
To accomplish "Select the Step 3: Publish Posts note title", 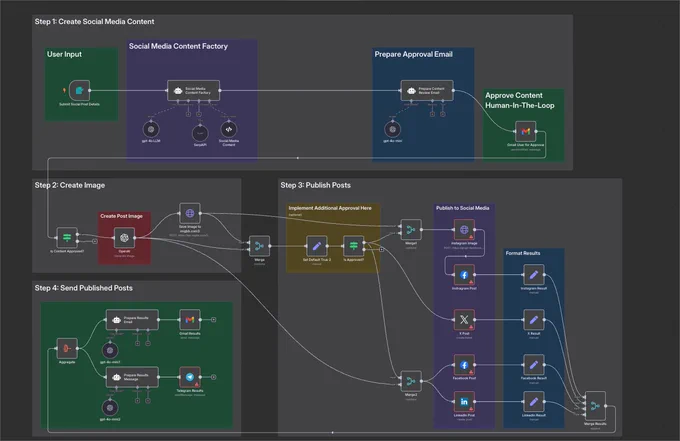I will pos(315,185).
